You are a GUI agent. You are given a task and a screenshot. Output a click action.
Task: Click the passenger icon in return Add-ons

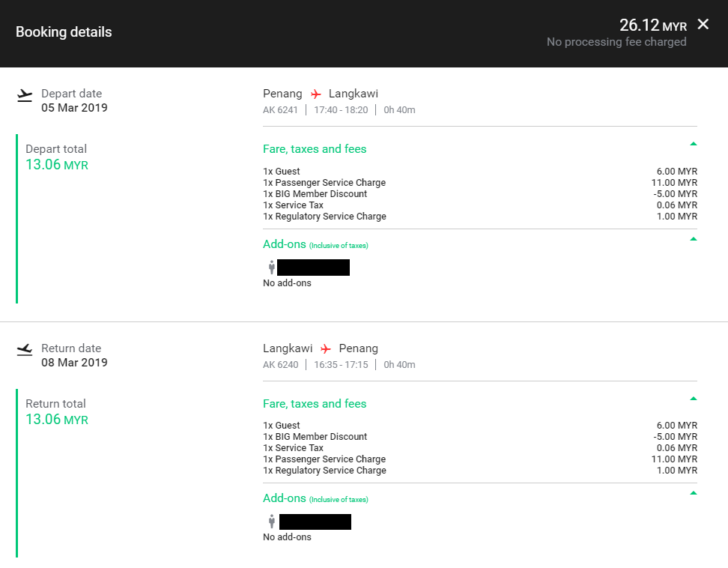(x=272, y=522)
